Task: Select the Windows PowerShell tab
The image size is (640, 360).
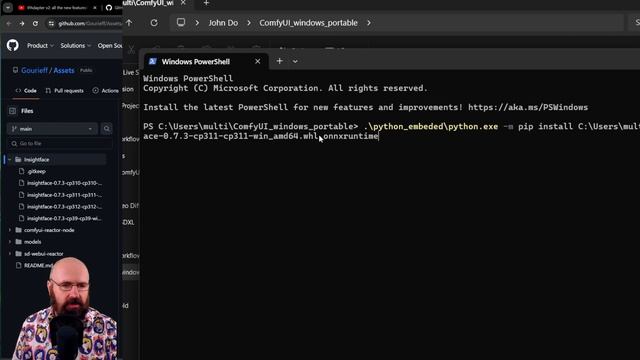Action: pyautogui.click(x=207, y=62)
